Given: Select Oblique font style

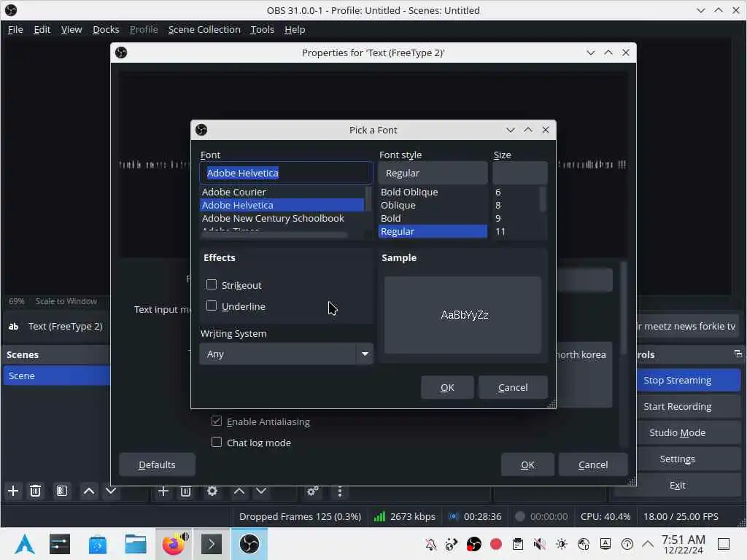Looking at the screenshot, I should point(433,205).
